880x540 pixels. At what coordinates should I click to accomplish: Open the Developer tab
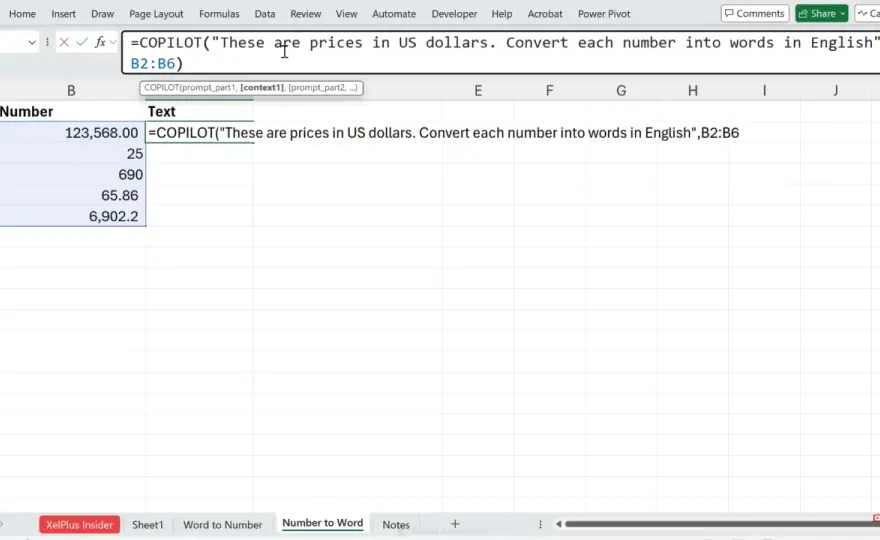[454, 13]
